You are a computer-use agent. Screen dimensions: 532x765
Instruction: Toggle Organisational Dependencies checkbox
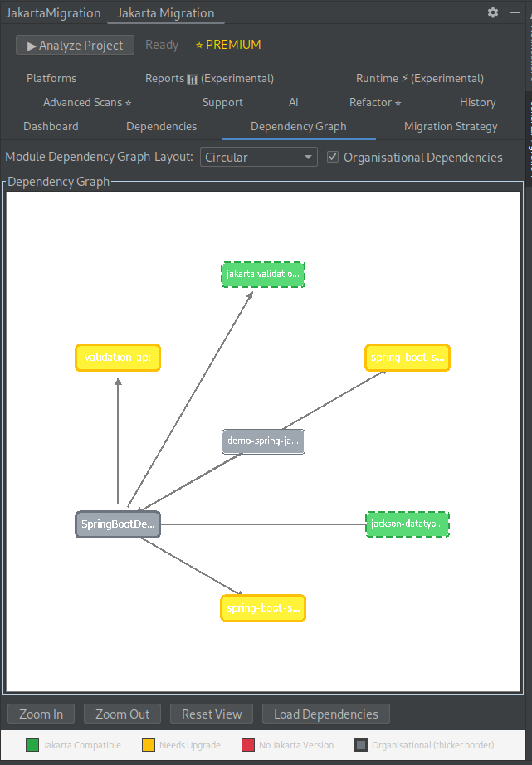coord(333,157)
